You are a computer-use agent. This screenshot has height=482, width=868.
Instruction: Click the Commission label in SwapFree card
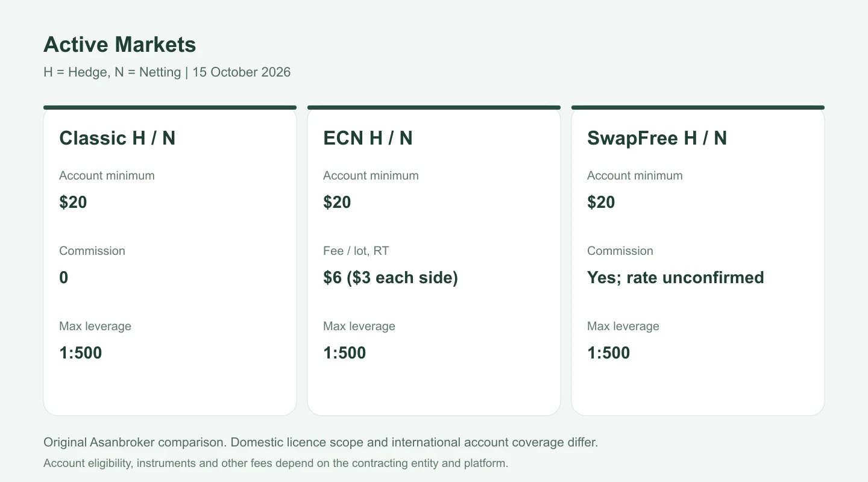[x=620, y=251]
